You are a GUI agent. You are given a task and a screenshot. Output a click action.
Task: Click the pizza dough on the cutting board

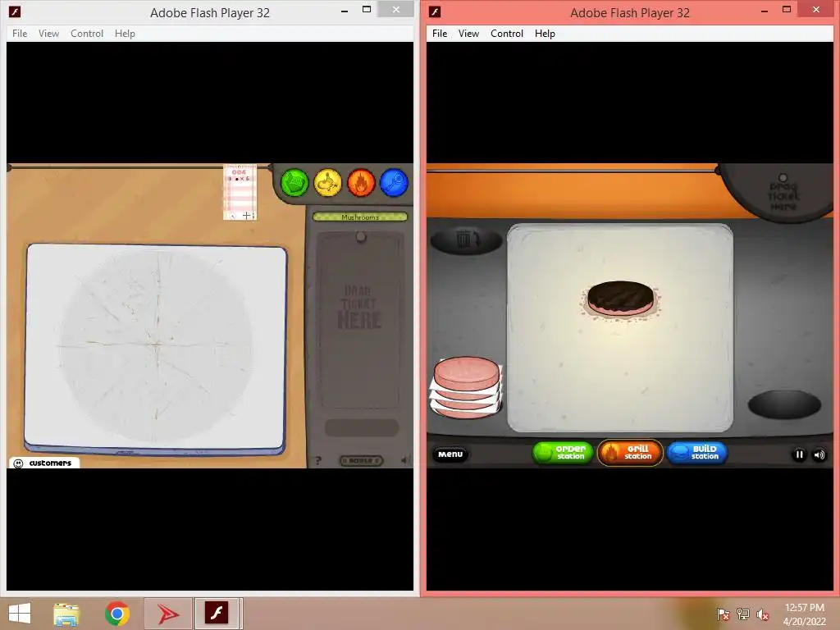(x=157, y=345)
